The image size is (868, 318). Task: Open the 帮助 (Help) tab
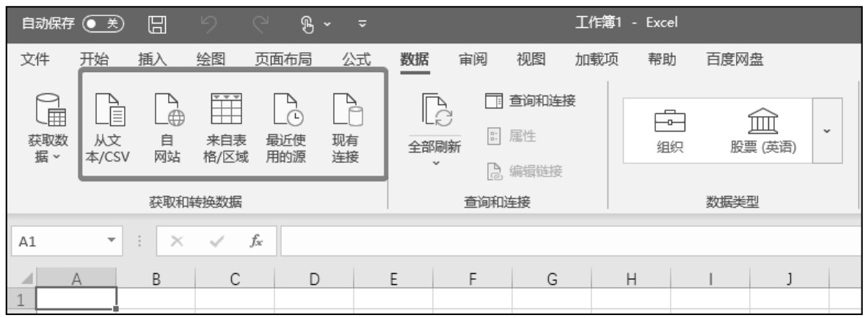point(662,59)
